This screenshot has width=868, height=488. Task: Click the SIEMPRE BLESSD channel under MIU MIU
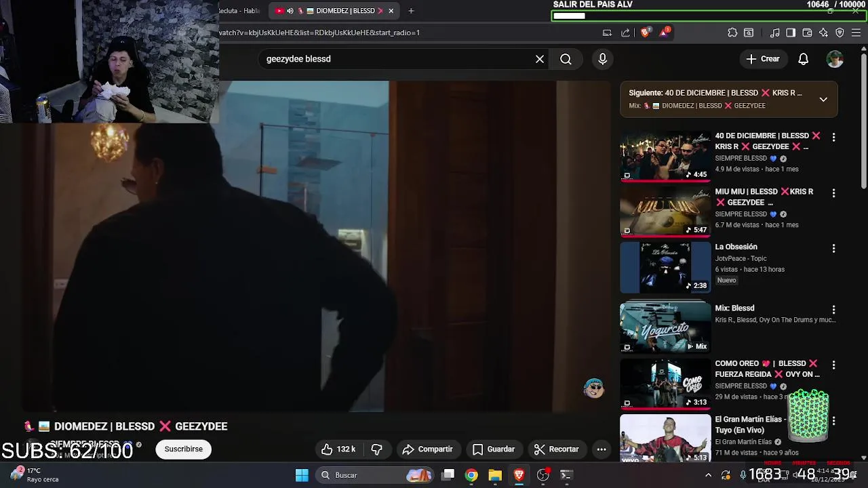tap(741, 214)
